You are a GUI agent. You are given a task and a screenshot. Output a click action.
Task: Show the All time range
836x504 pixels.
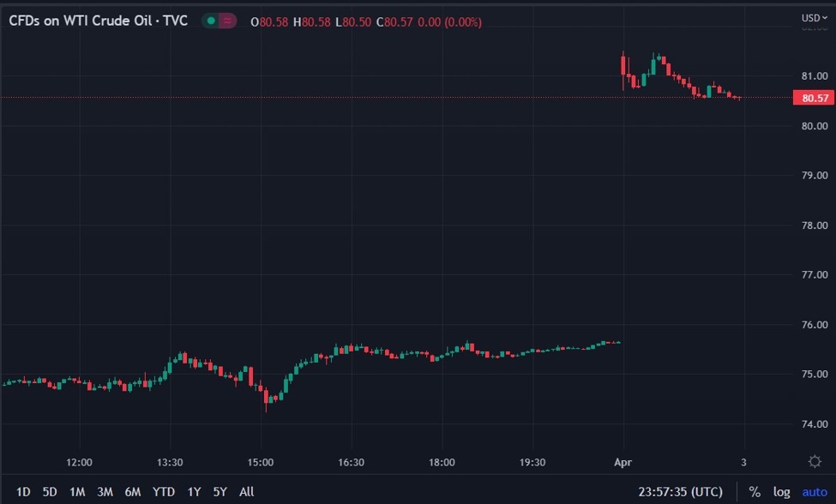coord(246,492)
